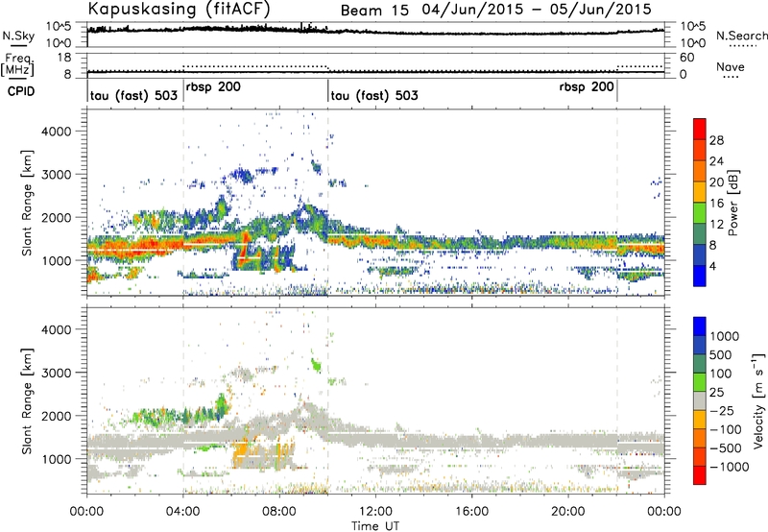Click the '20:00' time axis tick
This screenshot has width=768, height=532.
point(568,512)
